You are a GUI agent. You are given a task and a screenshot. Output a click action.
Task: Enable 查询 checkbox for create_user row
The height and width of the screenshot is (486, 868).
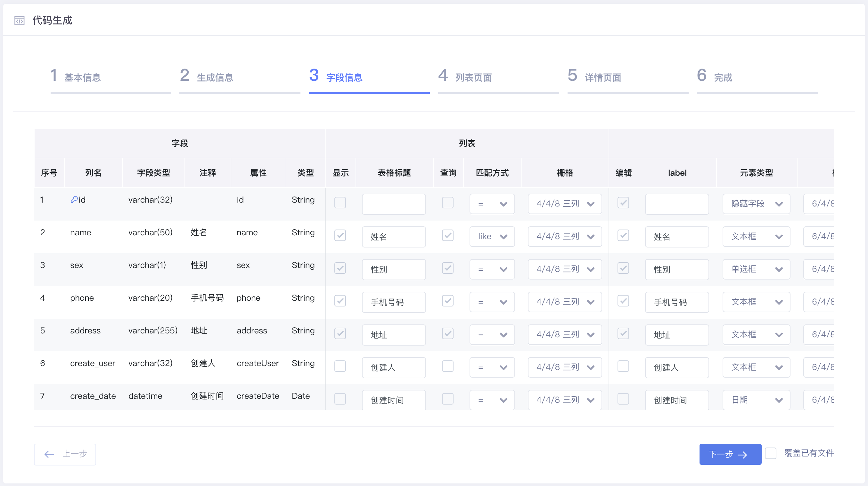click(x=447, y=366)
